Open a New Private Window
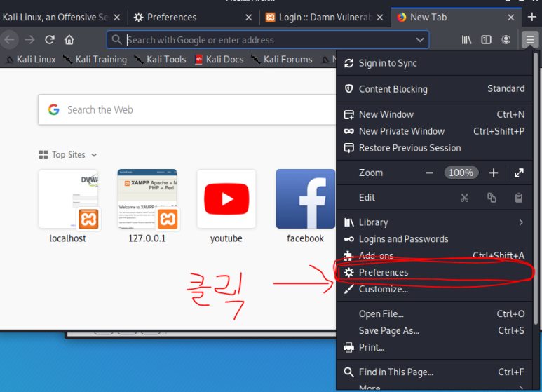The image size is (542, 392). coord(434,131)
